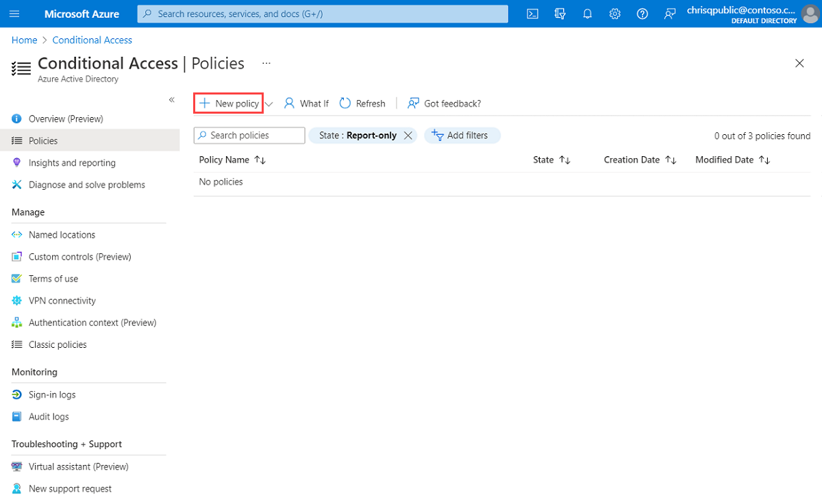
Task: Open the ellipsis menu next to the page title
Action: click(x=266, y=62)
